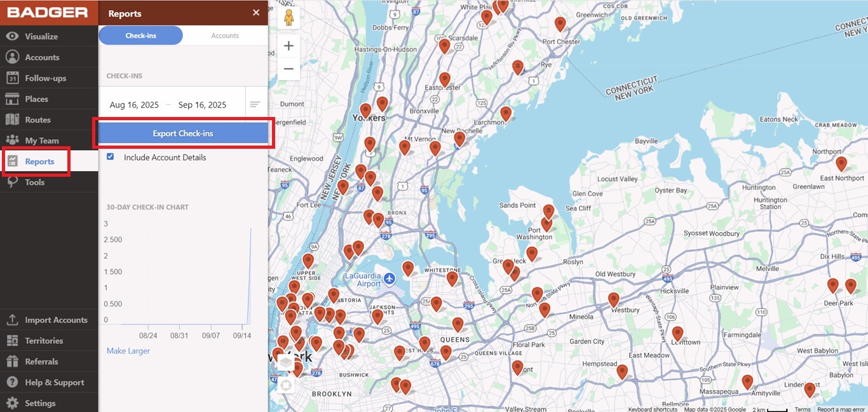The width and height of the screenshot is (868, 412).
Task: Open Settings gear item
Action: (49, 403)
